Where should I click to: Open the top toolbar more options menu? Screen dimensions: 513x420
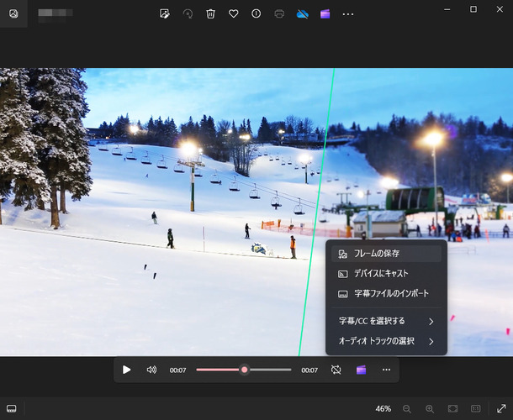click(x=348, y=14)
